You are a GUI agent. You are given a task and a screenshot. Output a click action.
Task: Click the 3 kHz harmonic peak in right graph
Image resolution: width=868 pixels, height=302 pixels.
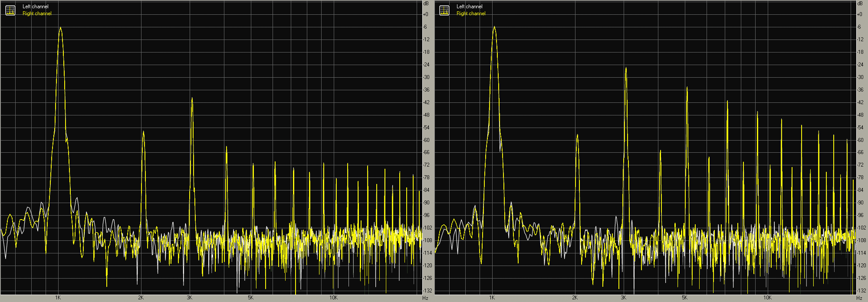pos(626,69)
